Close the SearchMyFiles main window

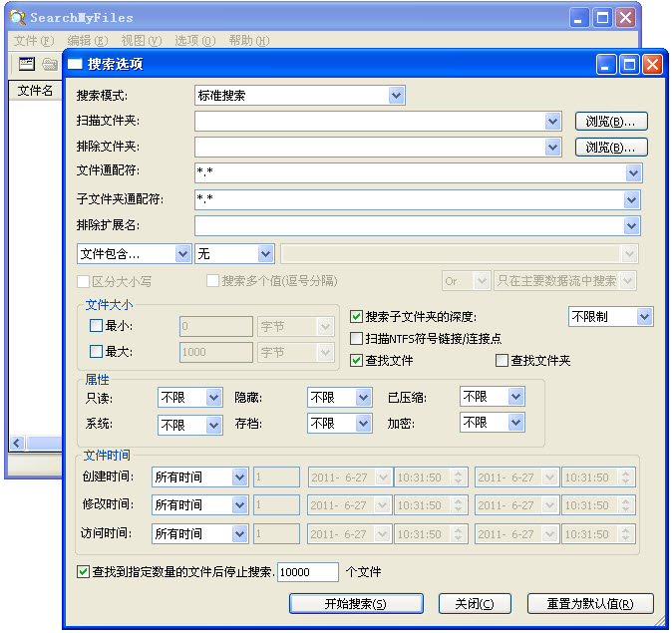click(625, 18)
